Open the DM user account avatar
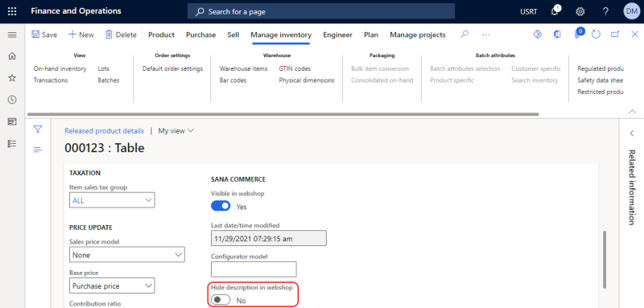Viewport: 644px width, 308px height. pos(631,11)
